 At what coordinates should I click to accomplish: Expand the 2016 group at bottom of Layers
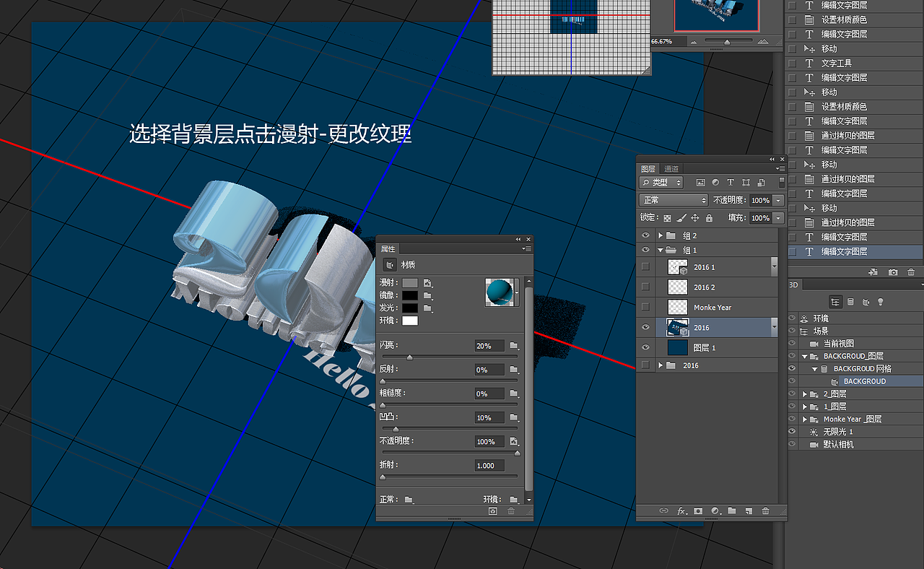click(660, 365)
